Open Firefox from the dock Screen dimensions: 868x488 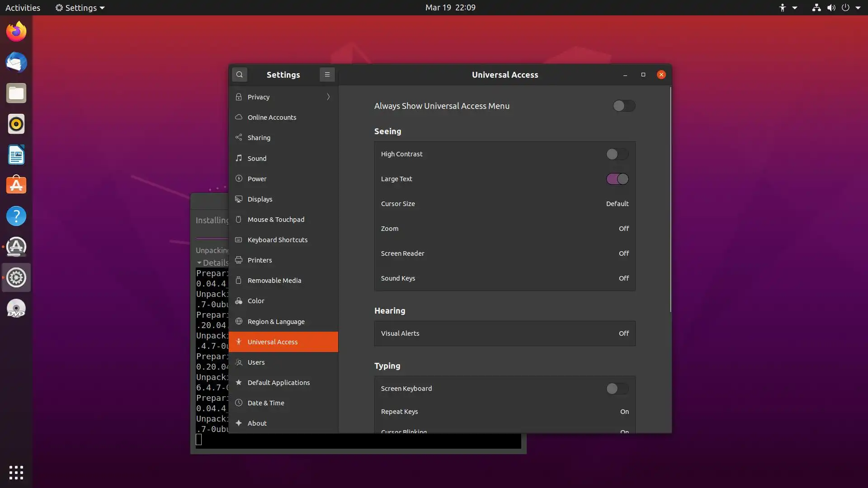coord(16,32)
